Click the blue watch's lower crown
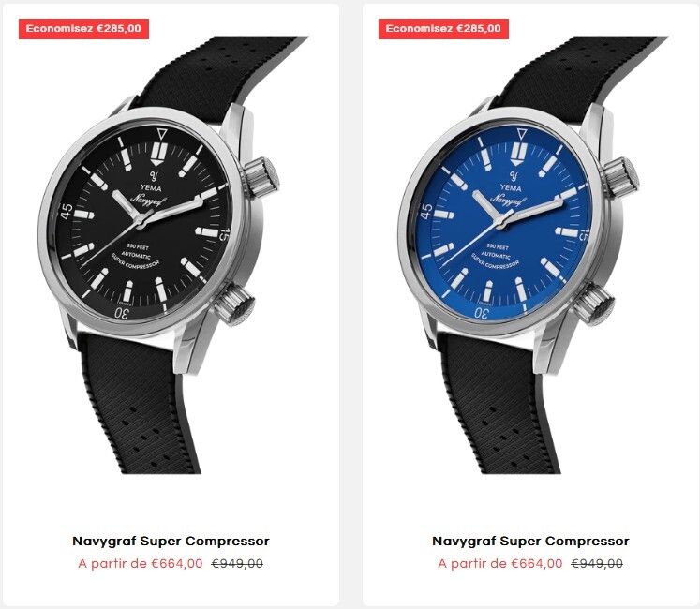 click(595, 304)
